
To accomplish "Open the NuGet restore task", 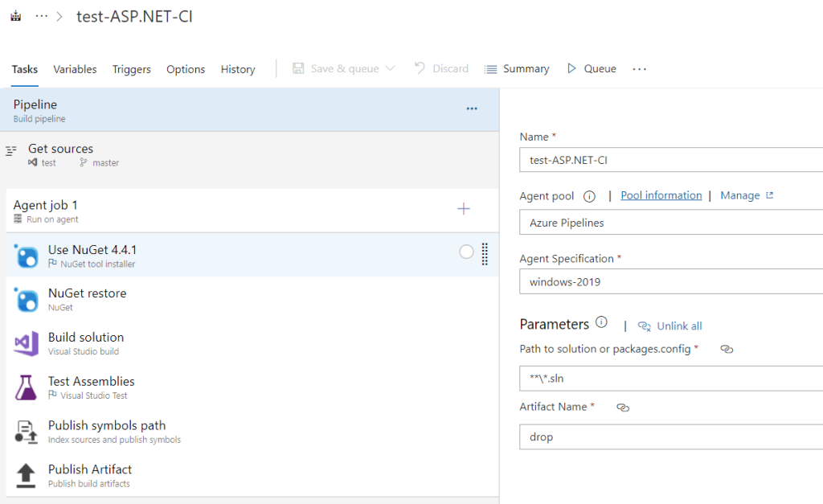I will (252, 299).
